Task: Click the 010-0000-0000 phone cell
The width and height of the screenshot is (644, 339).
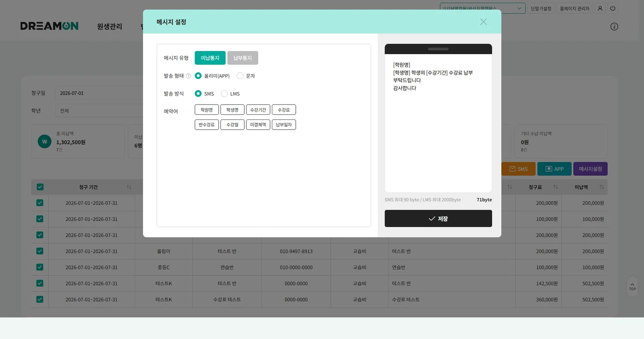Action: tap(296, 267)
